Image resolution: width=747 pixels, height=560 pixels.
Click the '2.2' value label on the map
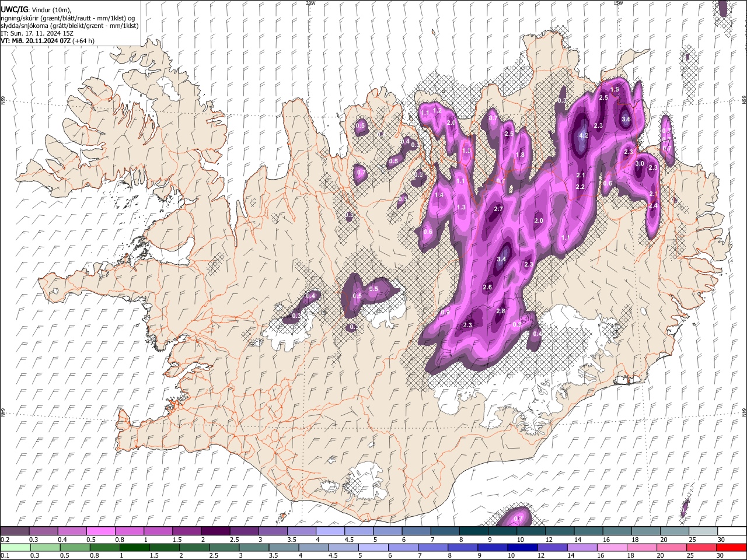(580, 187)
